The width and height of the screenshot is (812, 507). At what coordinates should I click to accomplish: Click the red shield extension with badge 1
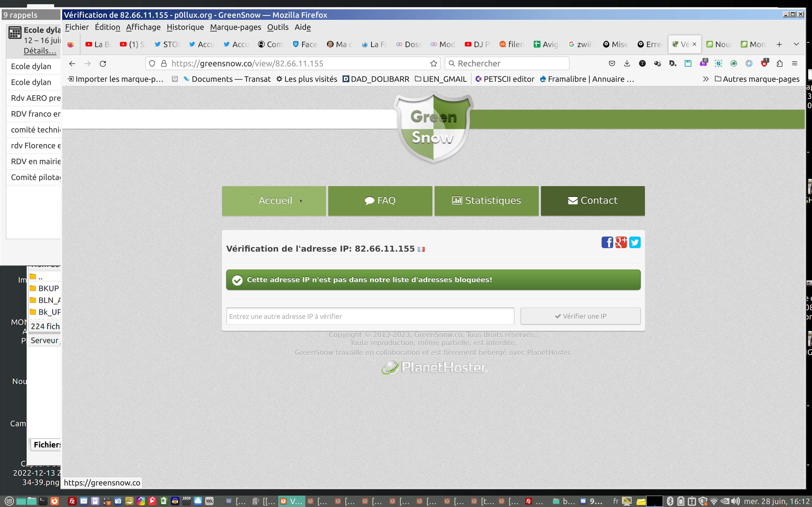tap(764, 63)
